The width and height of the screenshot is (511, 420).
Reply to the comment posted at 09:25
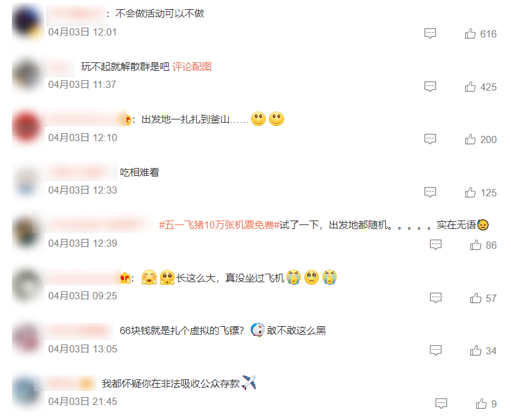click(x=436, y=298)
